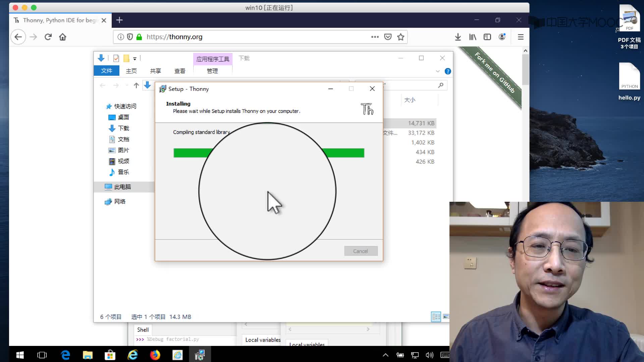Viewport: 644px width, 362px height.
Task: Select 图片 in navigation pane
Action: tap(119, 150)
